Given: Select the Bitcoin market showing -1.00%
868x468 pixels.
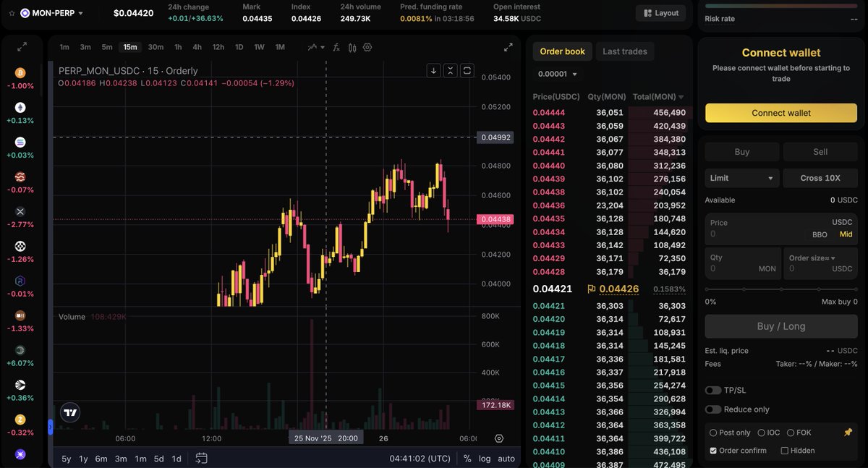Looking at the screenshot, I should 20,73.
